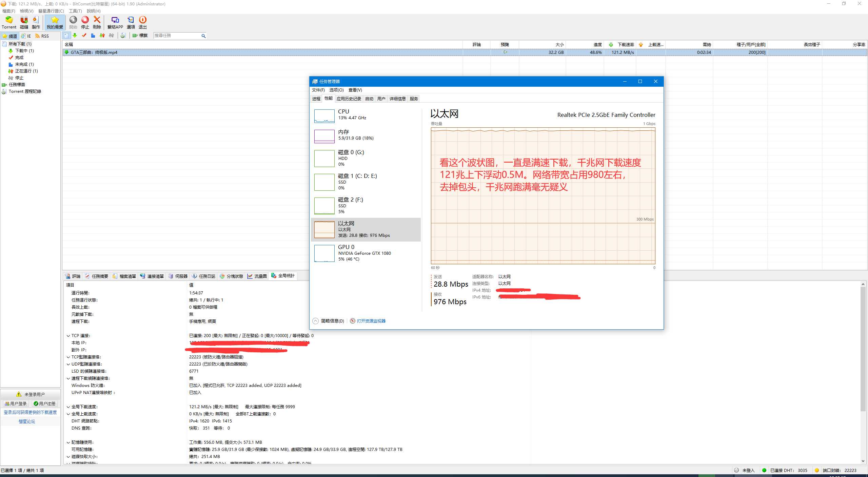868x477 pixels.
Task: Select 下載中 (1) in the sidebar tree
Action: [x=24, y=51]
